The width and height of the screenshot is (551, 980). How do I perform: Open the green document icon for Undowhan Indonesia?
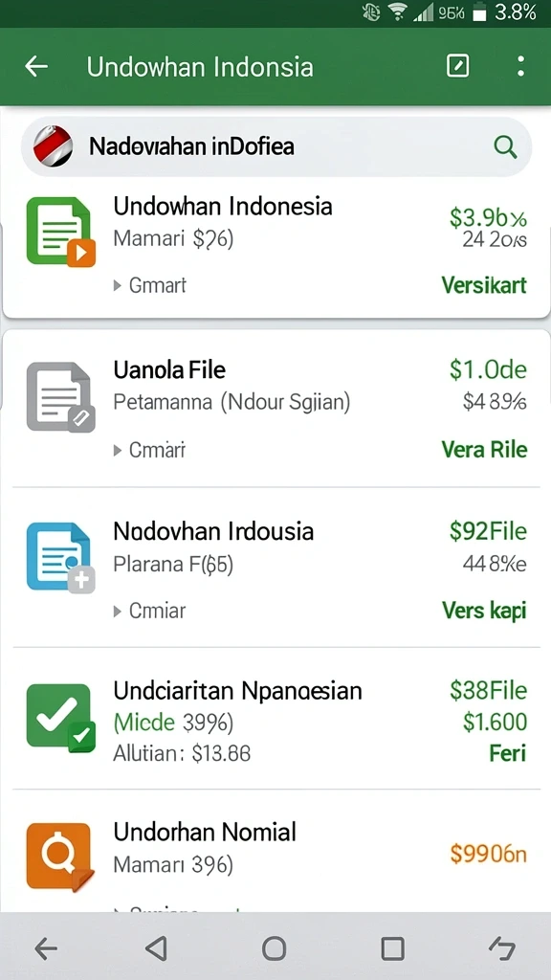tap(60, 232)
